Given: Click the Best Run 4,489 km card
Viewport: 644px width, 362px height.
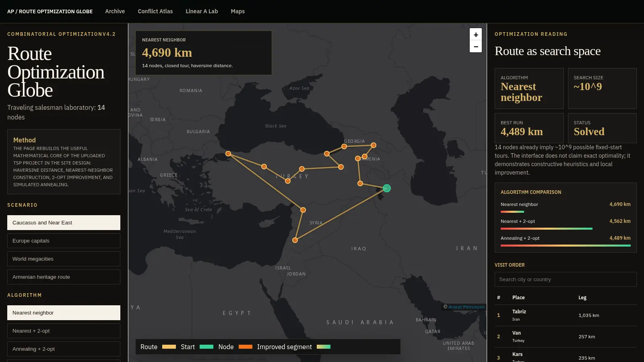Looking at the screenshot, I should (529, 128).
